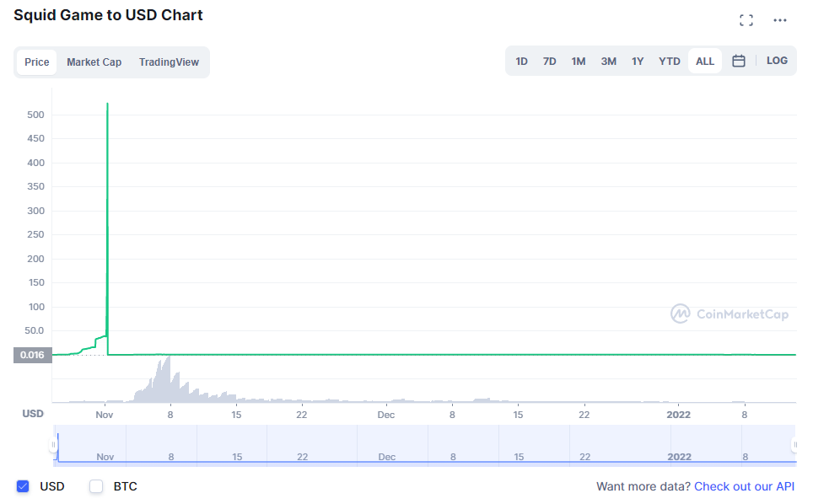Click the 0.016 current price label
This screenshot has width=813, height=504.
click(x=33, y=355)
